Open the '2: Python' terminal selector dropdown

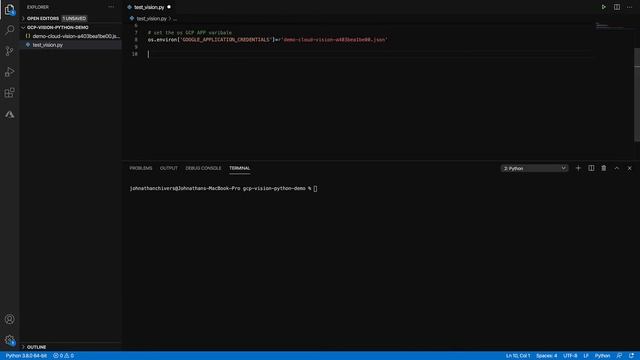534,168
